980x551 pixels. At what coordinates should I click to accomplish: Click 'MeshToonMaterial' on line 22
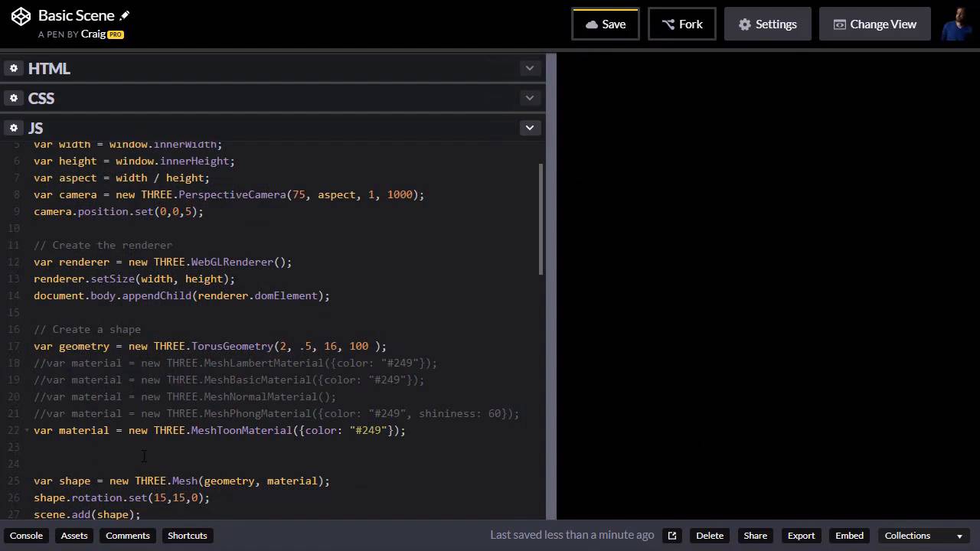click(241, 430)
